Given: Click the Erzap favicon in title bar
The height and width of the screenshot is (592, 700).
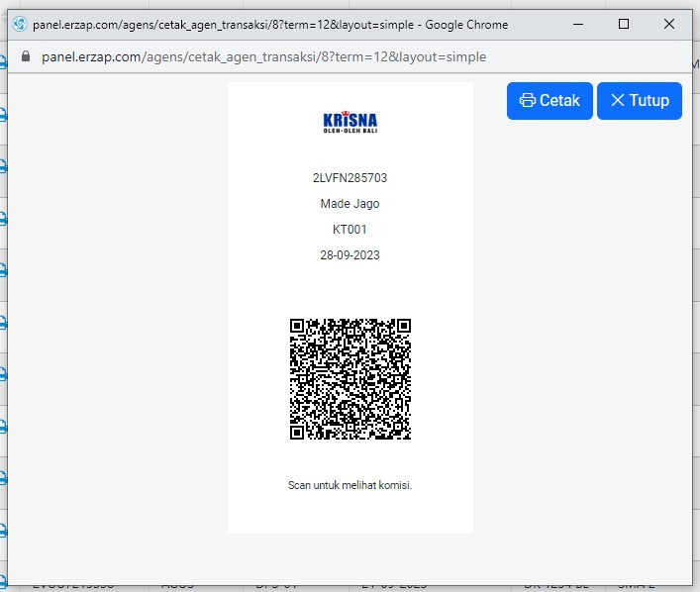Looking at the screenshot, I should [20, 24].
